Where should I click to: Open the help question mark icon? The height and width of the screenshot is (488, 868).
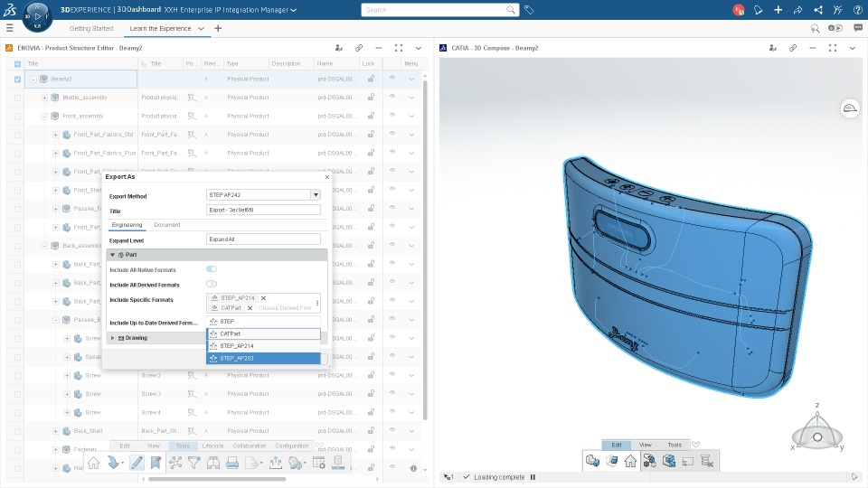[x=857, y=10]
